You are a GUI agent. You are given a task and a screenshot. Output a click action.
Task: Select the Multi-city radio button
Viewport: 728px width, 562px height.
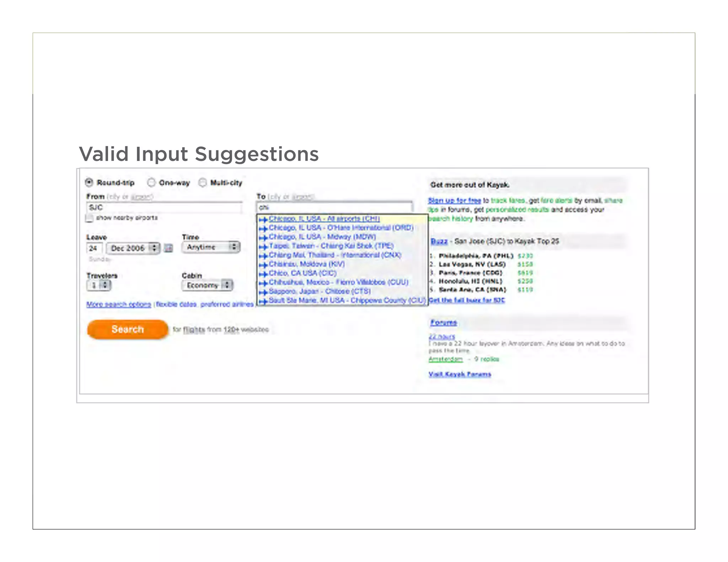click(x=203, y=182)
